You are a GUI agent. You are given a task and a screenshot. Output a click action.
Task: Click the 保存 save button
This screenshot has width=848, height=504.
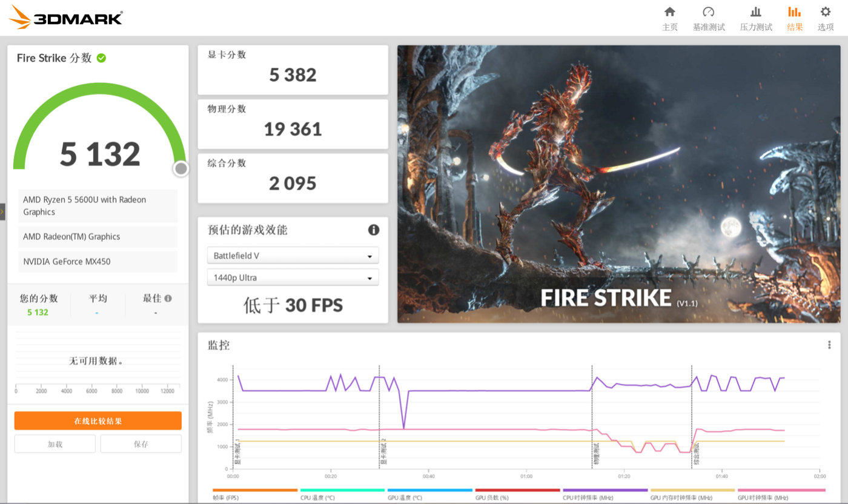[x=141, y=444]
